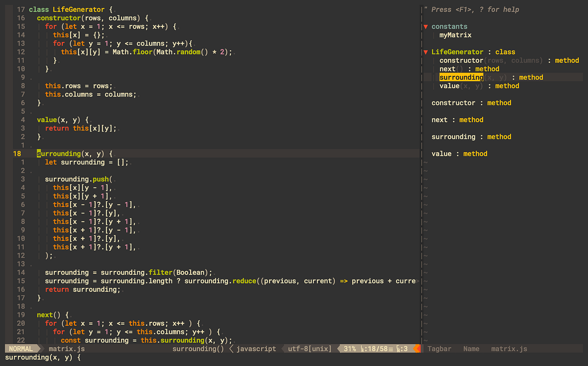Image resolution: width=588 pixels, height=366 pixels.
Task: Click the chevron before javascript segment
Action: [x=230, y=349]
